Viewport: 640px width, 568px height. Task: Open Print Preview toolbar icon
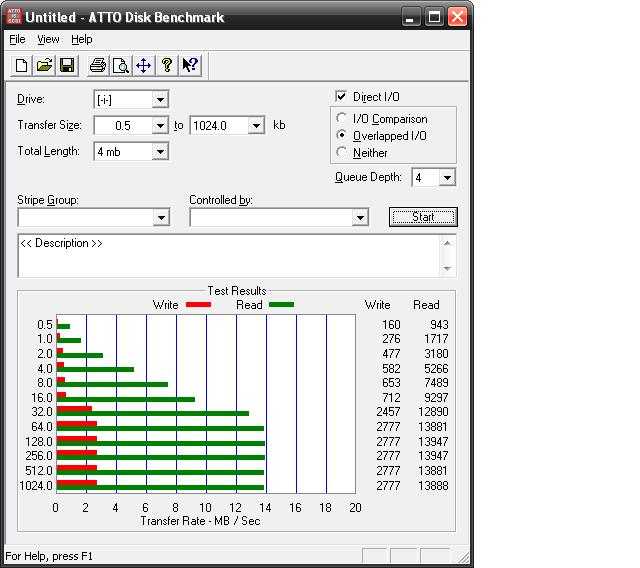[121, 65]
